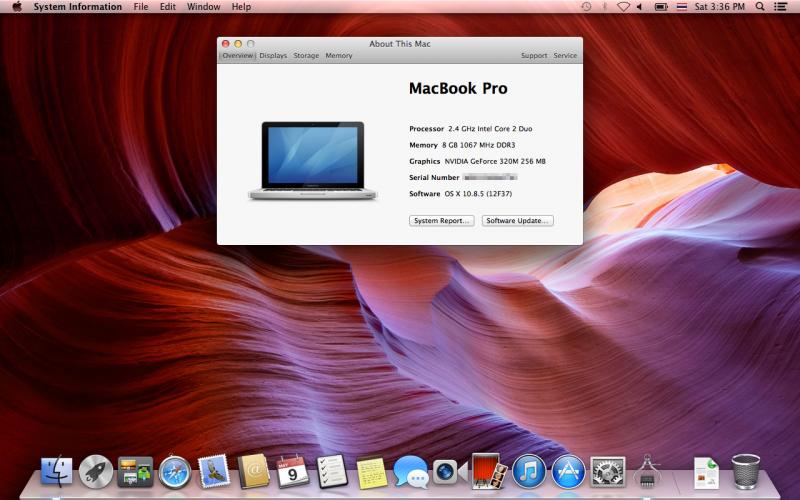Click Bluetooth icon in menu bar
The image size is (800, 500).
(x=605, y=7)
